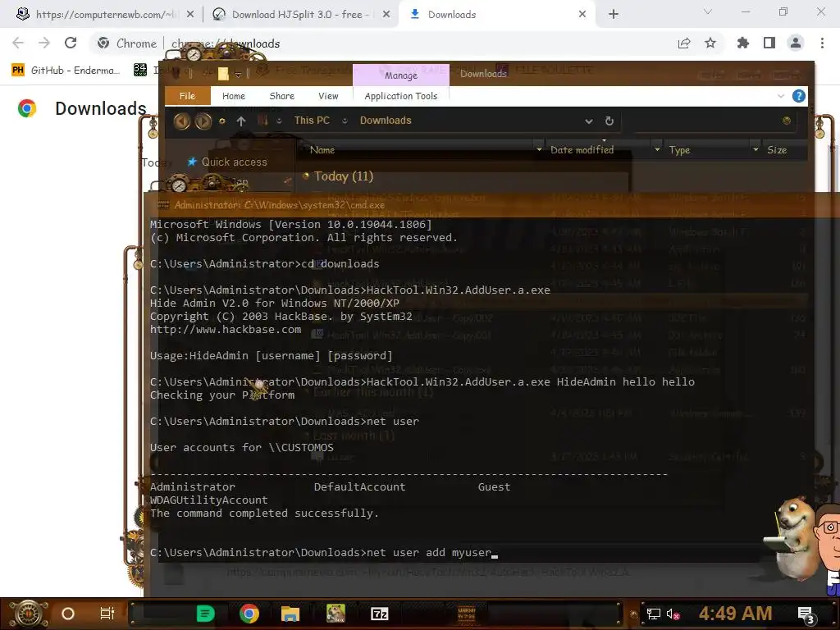The height and width of the screenshot is (630, 840).
Task: Open the Type column filter arrow
Action: tap(756, 150)
